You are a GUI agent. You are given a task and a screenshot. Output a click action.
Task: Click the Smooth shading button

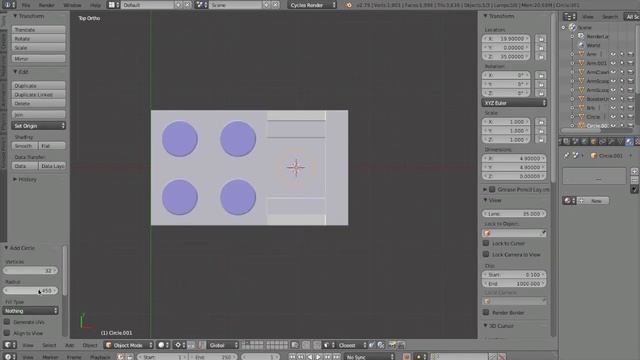click(24, 146)
